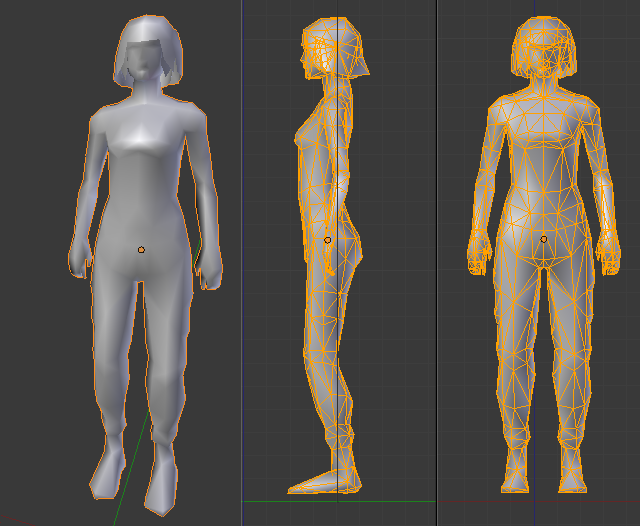This screenshot has height=526, width=640.
Task: Click the origin dot in the side-view wireframe
Action: click(x=327, y=240)
